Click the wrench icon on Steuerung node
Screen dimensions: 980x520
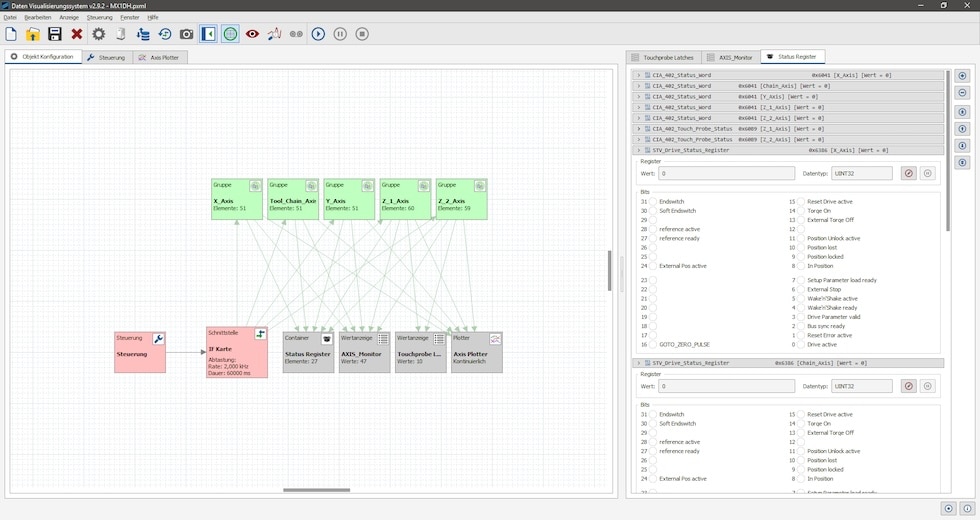158,339
